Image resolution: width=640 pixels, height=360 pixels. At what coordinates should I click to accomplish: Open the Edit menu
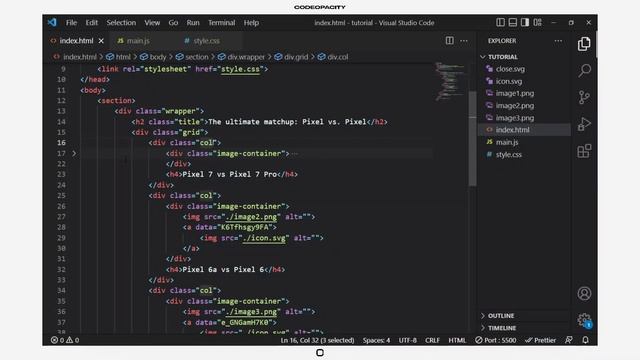click(x=91, y=22)
